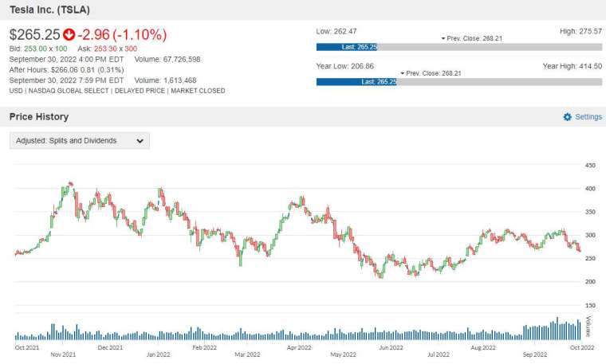
Task: Click the Oct 2022 axis label
Action: tap(582, 347)
